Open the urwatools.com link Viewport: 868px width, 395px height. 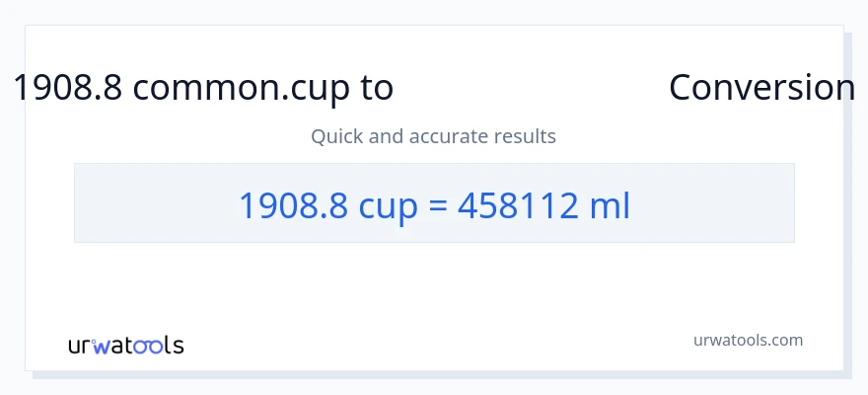tap(748, 340)
